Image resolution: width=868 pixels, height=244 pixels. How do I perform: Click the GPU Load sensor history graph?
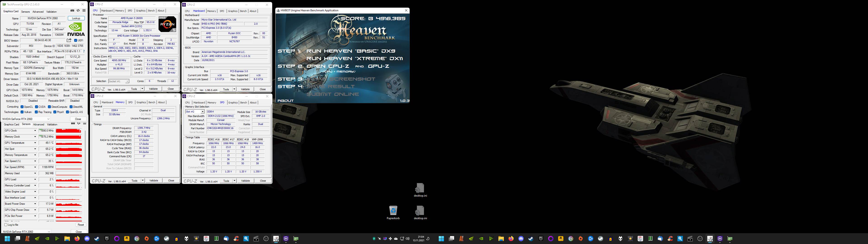[x=69, y=180]
